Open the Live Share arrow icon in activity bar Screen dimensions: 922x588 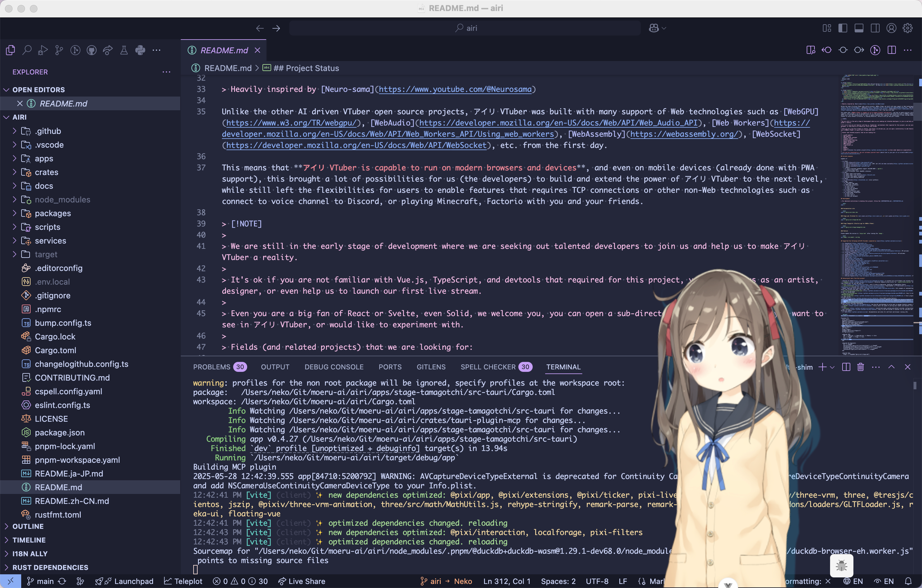(108, 50)
